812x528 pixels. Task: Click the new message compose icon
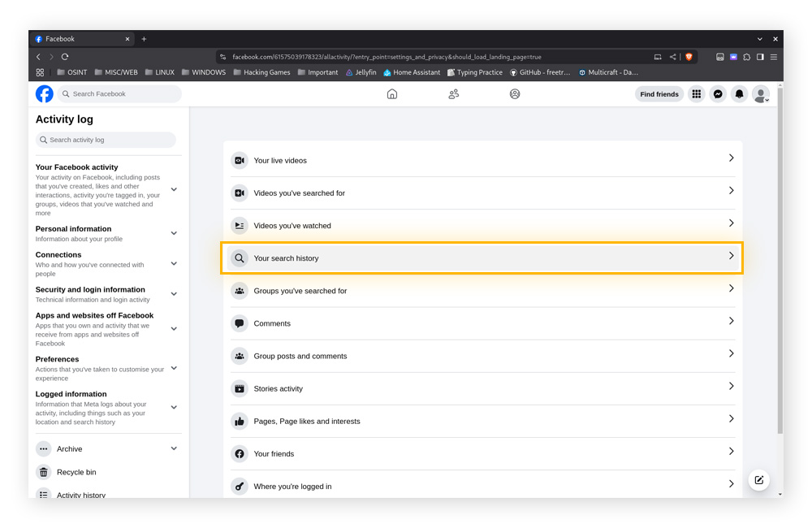tap(759, 480)
